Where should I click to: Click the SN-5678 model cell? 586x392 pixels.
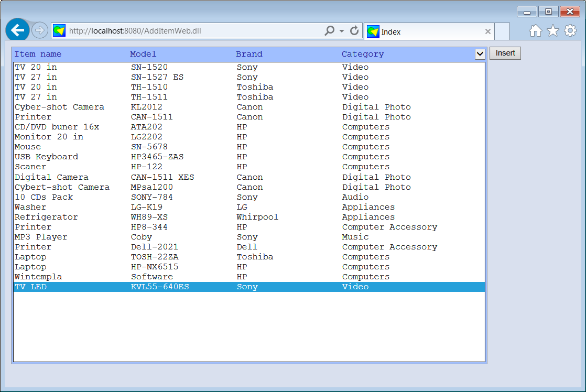pyautogui.click(x=149, y=147)
